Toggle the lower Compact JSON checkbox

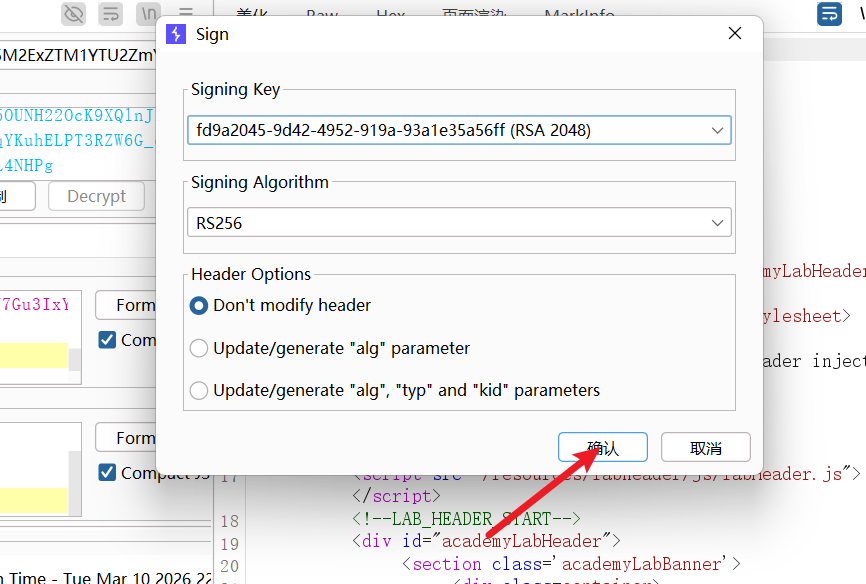107,472
